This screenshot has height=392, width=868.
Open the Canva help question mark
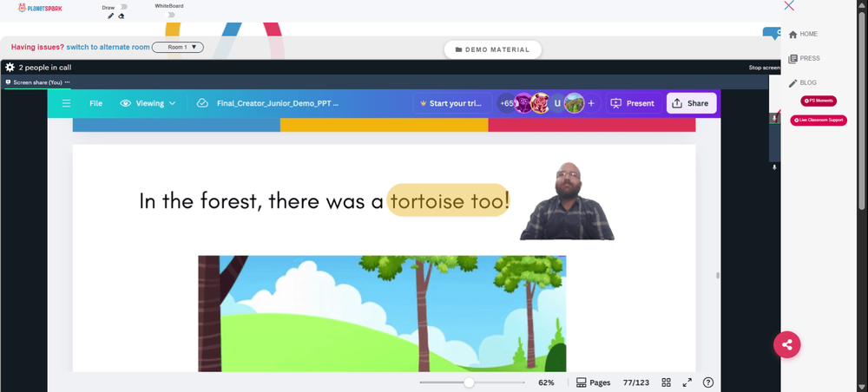708,382
